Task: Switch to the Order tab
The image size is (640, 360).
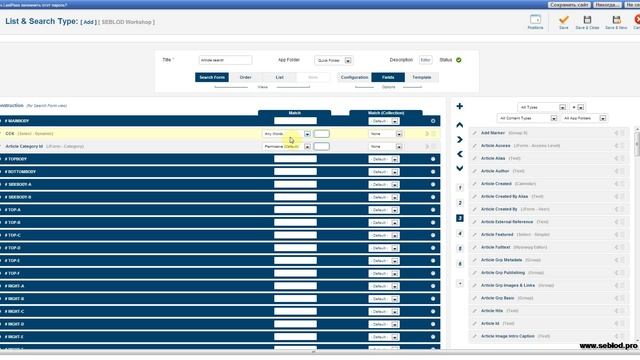Action: [245, 77]
